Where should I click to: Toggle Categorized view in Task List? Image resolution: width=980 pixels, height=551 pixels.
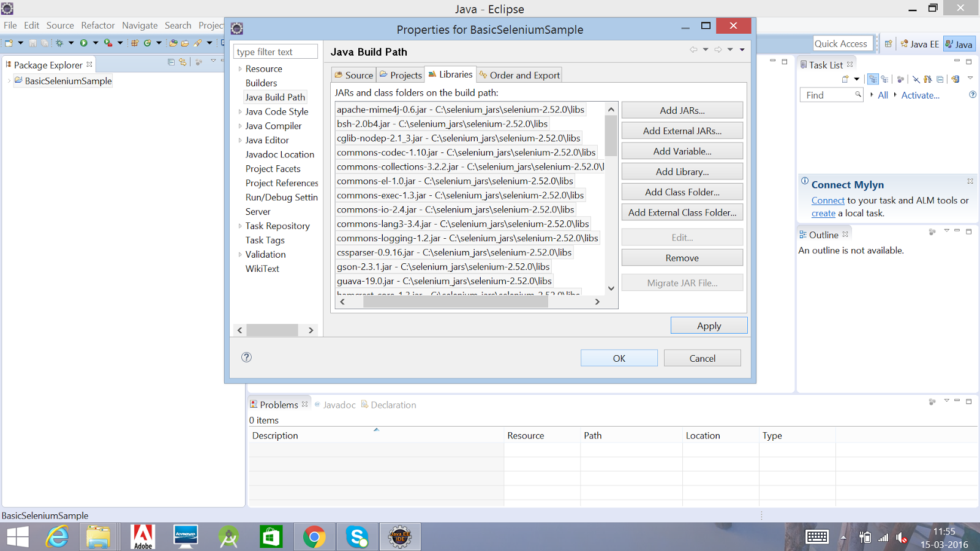point(873,79)
